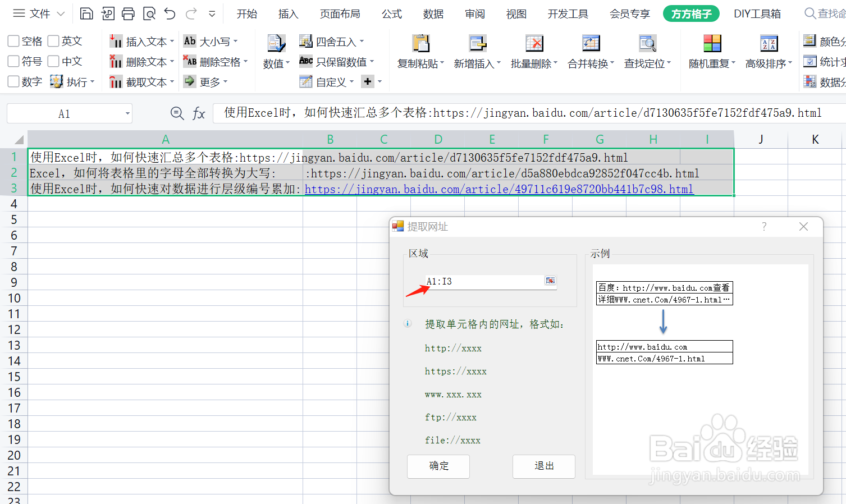Click the 四舍五入 icon
This screenshot has width=846, height=504.
pyautogui.click(x=306, y=41)
